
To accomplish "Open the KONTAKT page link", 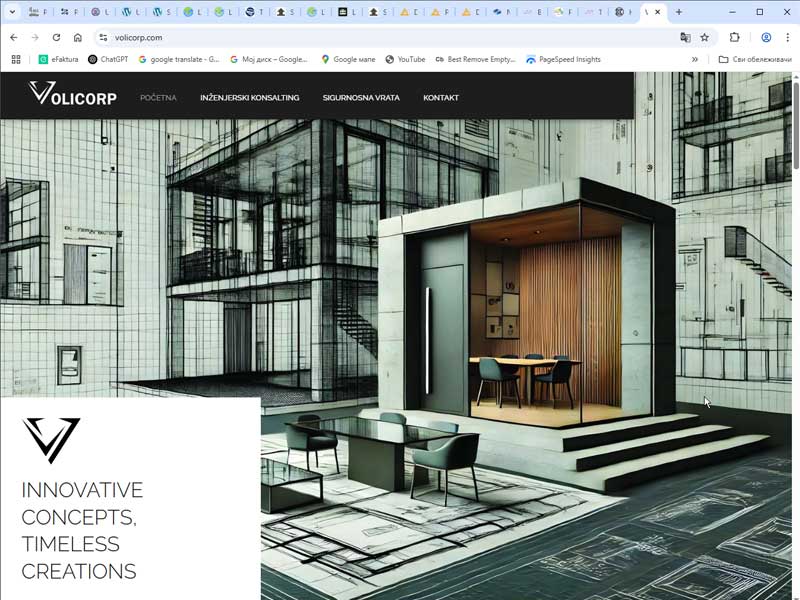I will coord(441,98).
